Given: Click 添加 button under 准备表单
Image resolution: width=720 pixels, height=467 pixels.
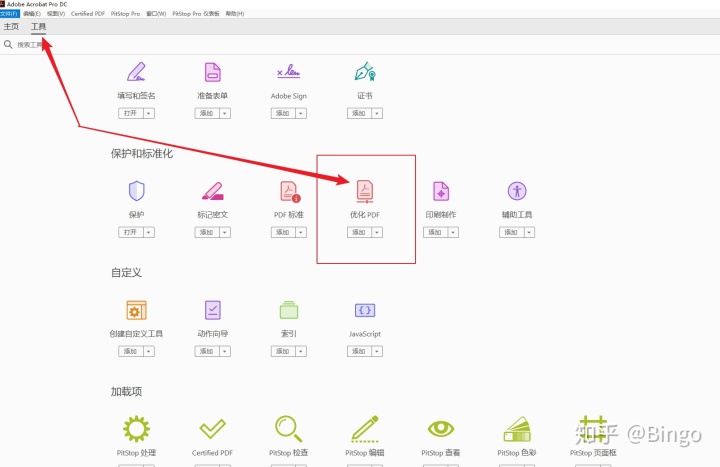Looking at the screenshot, I should coord(207,113).
